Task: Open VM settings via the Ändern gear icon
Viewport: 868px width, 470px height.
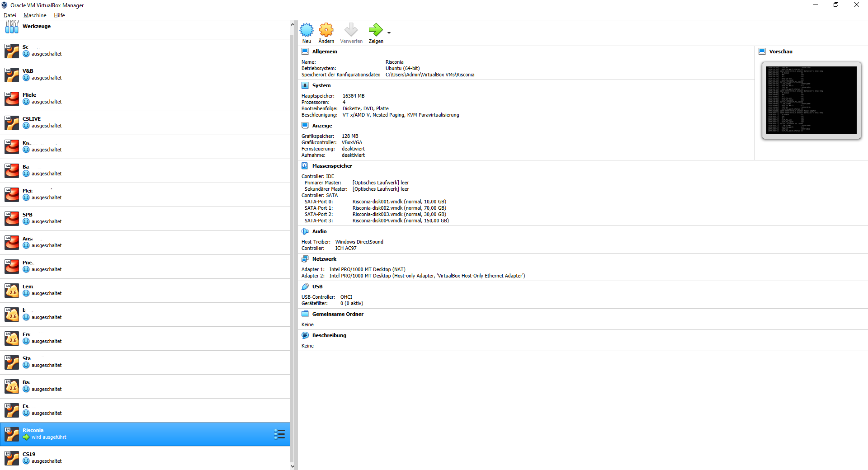Action: pyautogui.click(x=326, y=30)
